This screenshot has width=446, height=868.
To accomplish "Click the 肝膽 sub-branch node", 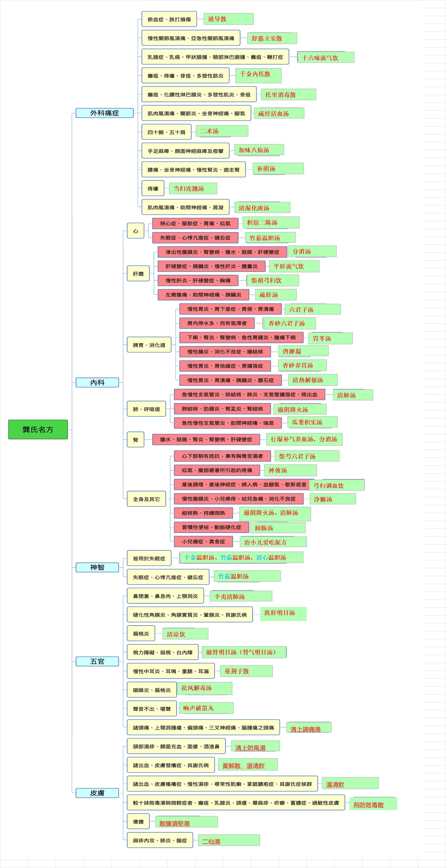I will [x=138, y=274].
